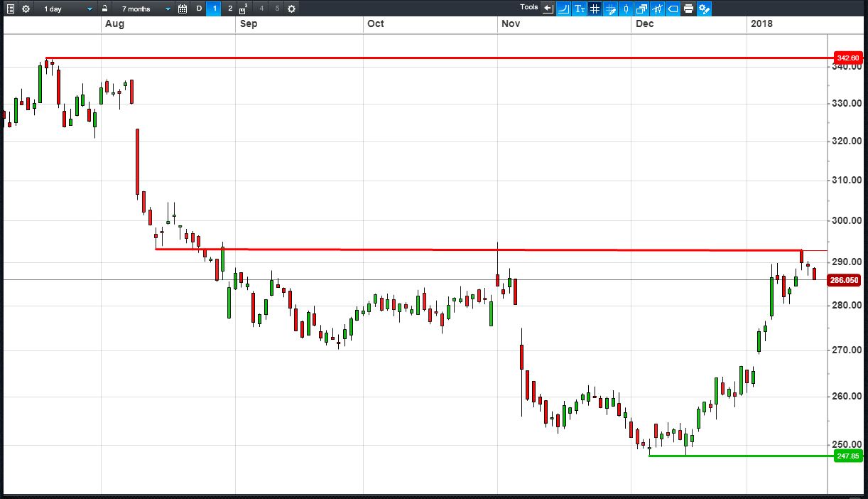The height and width of the screenshot is (499, 868).
Task: Select the curve drawing tool
Action: pyautogui.click(x=563, y=9)
